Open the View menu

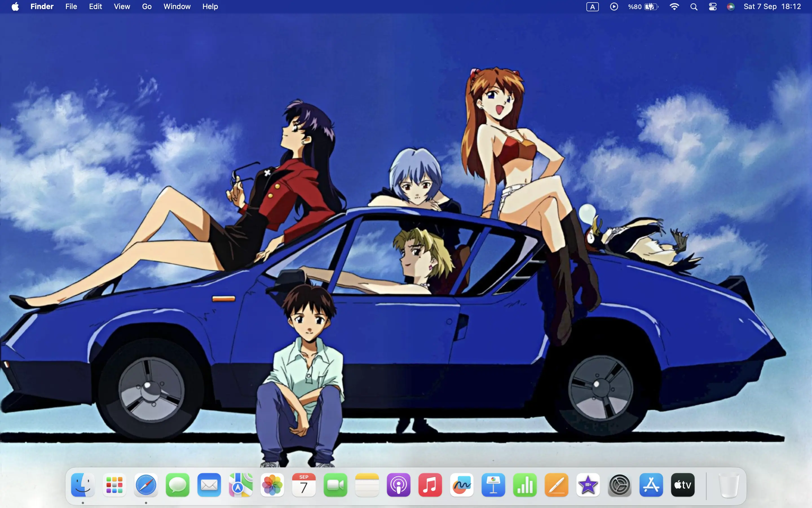[122, 6]
